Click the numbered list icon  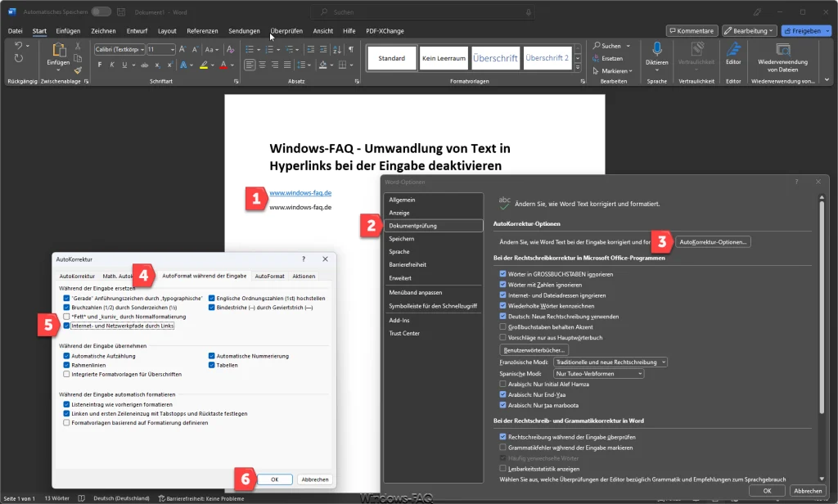click(x=269, y=49)
